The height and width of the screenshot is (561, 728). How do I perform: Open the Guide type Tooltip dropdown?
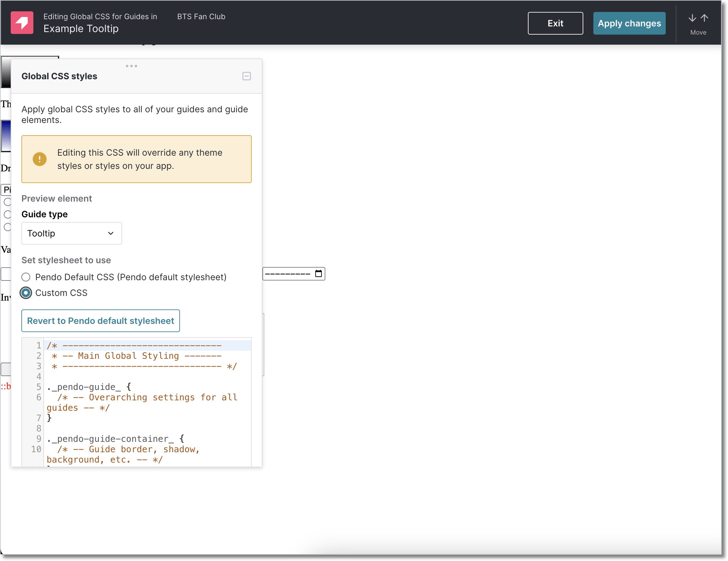(72, 234)
